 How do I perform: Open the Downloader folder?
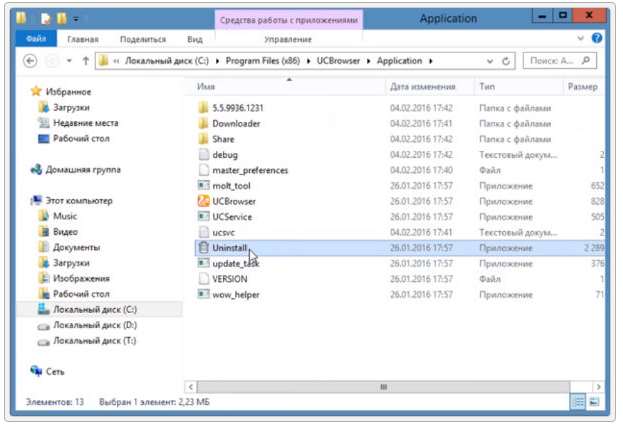236,123
